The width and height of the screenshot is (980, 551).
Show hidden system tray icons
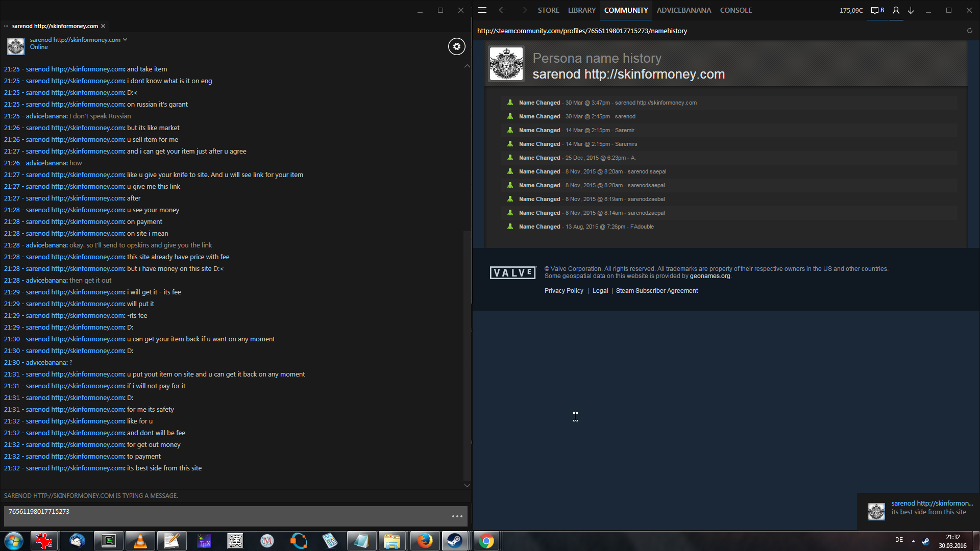tap(913, 541)
